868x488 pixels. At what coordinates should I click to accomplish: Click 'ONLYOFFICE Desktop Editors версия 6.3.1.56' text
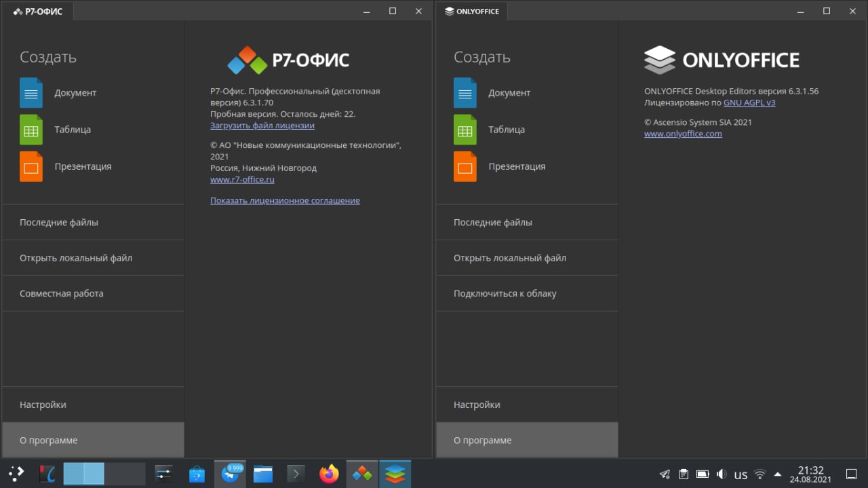click(x=731, y=92)
